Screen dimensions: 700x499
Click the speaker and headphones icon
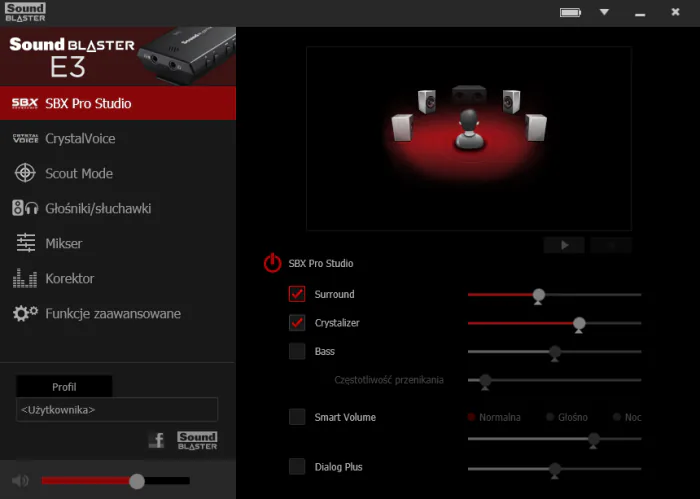[25, 208]
